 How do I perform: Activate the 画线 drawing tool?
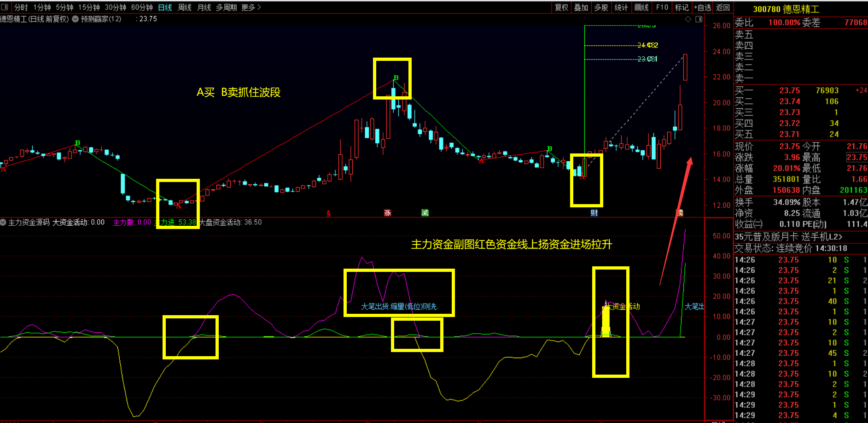(x=641, y=7)
